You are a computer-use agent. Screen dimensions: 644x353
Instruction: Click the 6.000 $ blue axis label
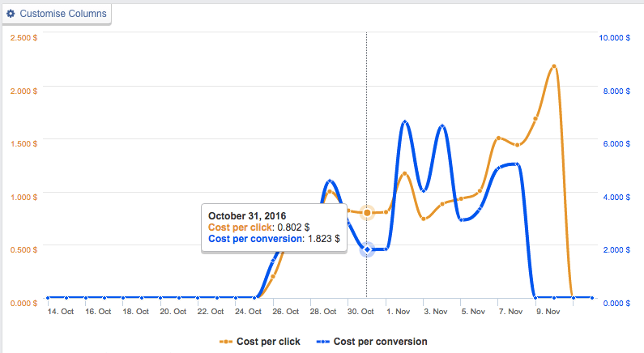[x=616, y=143]
